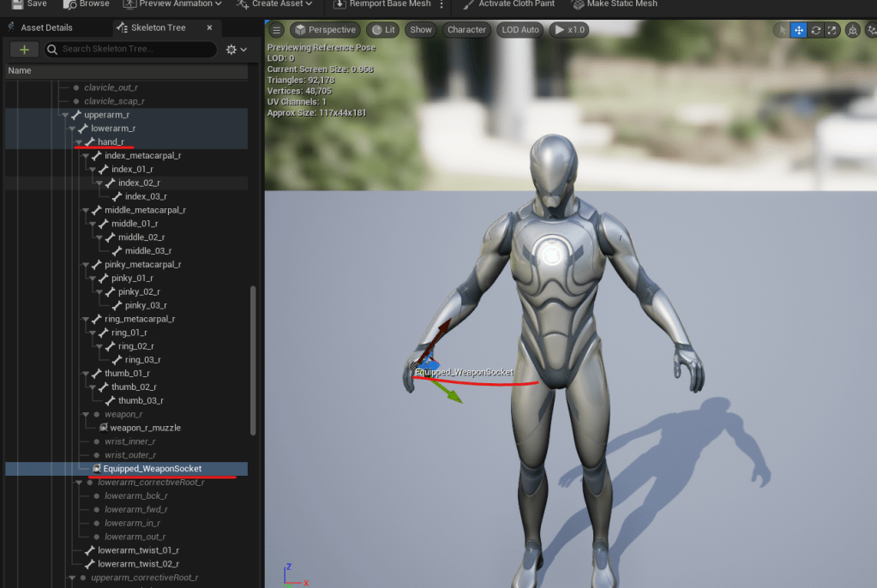Click the skeleton tree vertical scrollbar
Screen dimensions: 877x588
253,360
